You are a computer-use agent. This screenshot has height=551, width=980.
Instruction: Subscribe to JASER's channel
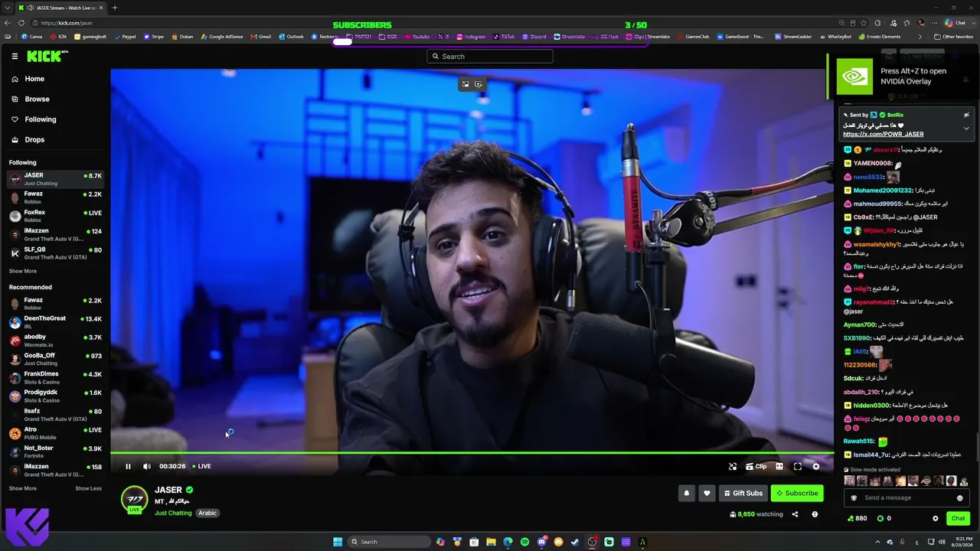tap(797, 494)
